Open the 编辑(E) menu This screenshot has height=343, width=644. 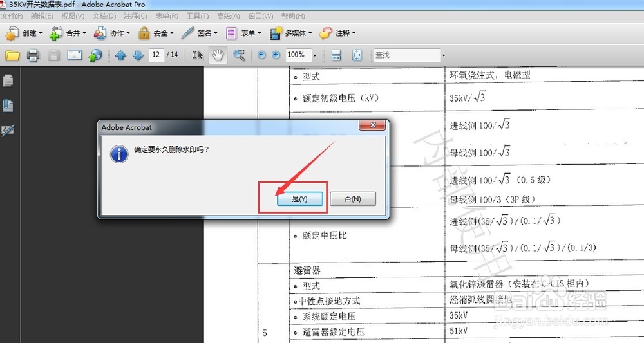[42, 16]
